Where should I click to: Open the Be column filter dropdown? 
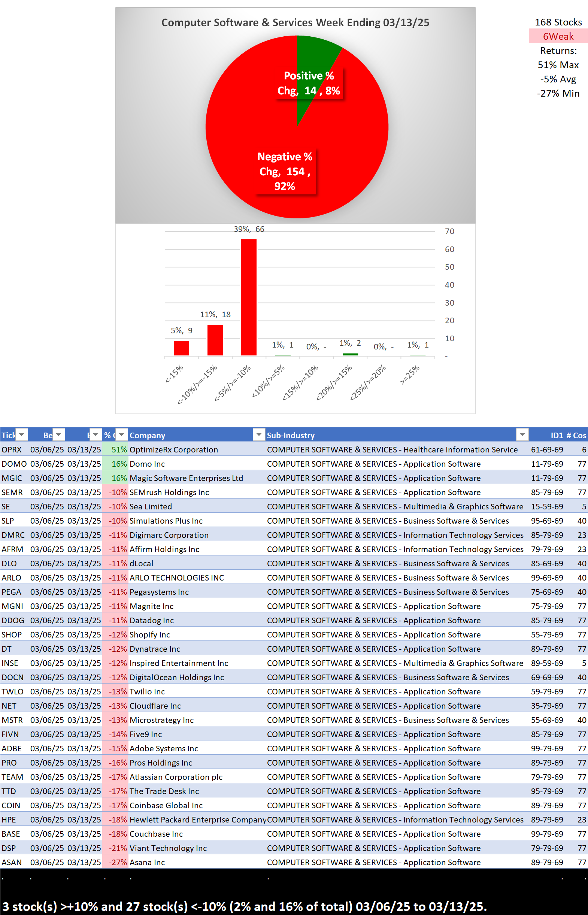pyautogui.click(x=59, y=434)
